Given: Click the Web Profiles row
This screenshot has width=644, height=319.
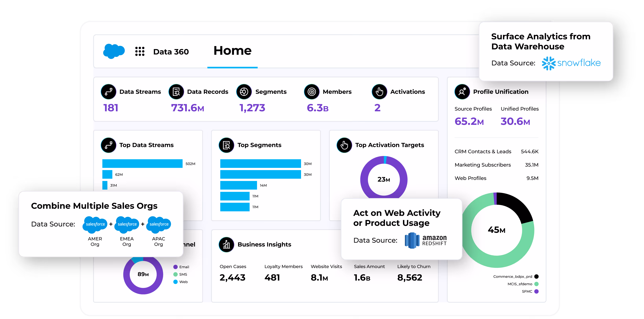Looking at the screenshot, I should pos(496,178).
